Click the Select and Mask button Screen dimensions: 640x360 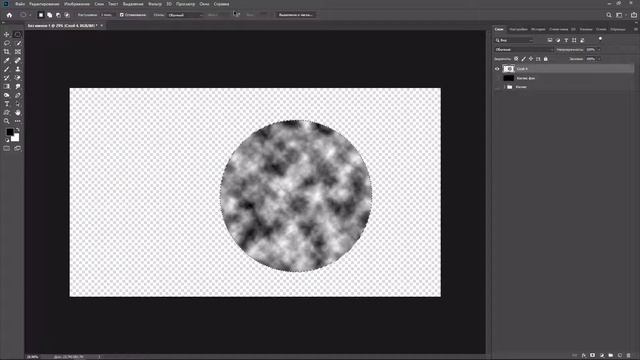[x=296, y=15]
